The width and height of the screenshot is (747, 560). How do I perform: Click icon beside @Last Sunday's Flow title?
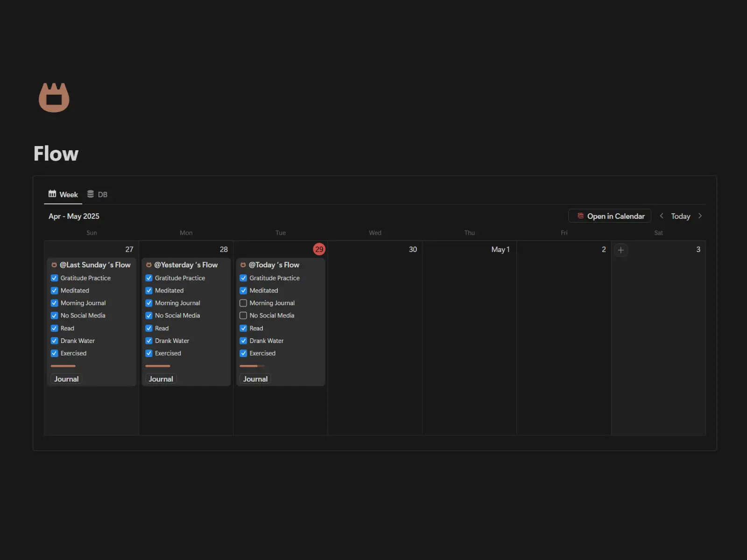click(54, 265)
